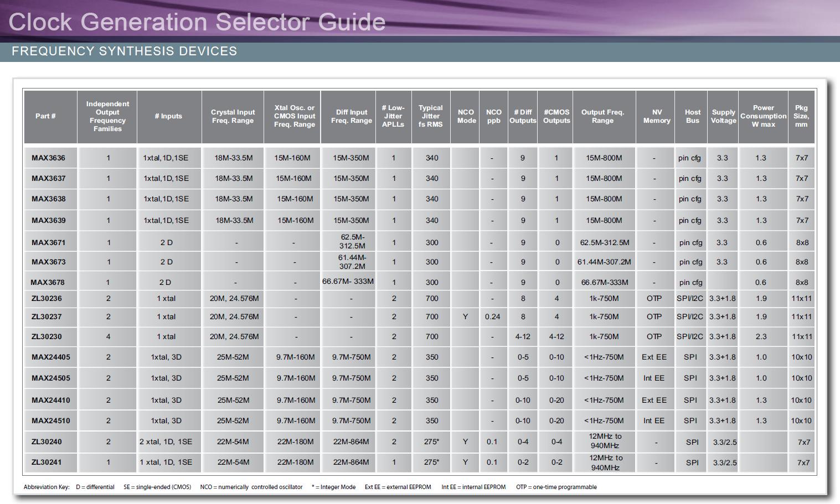
Task: Click the '66.67M-333M' output range cell
Action: 605,282
